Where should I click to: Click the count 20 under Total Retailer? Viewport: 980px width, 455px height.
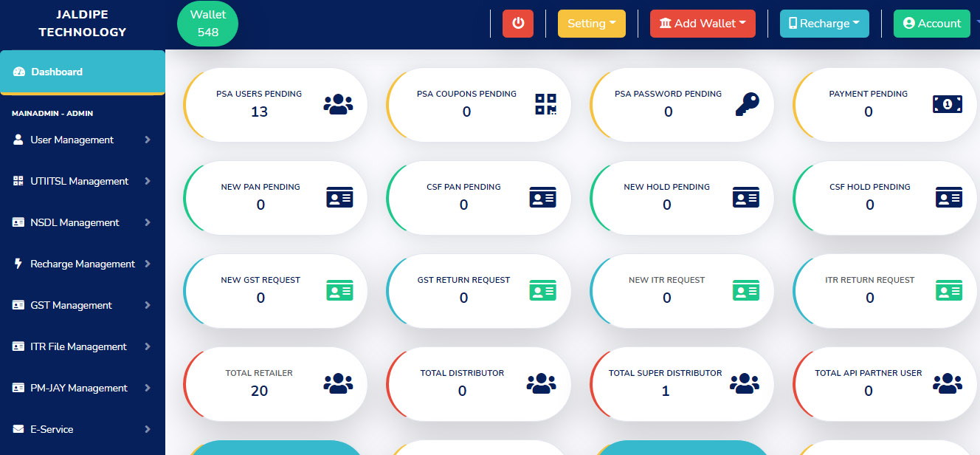259,391
